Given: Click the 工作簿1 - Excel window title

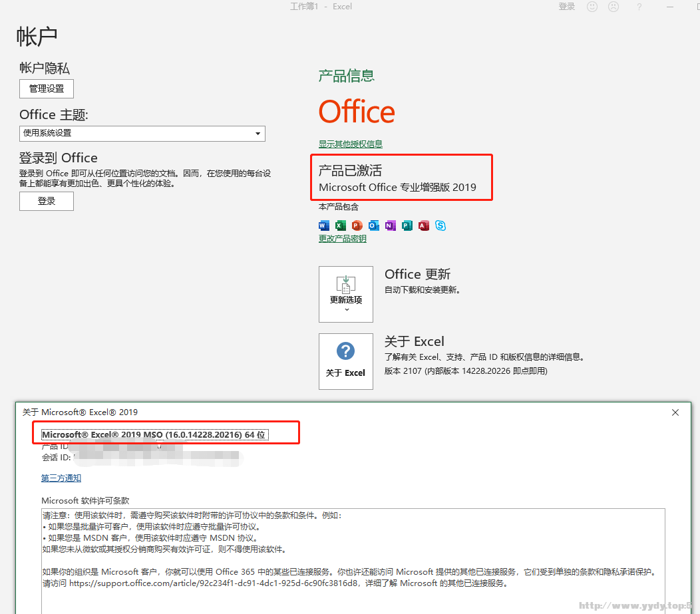Looking at the screenshot, I should [x=321, y=7].
